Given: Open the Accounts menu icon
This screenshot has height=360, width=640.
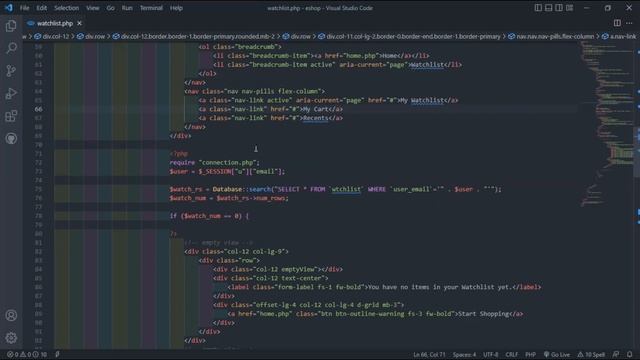Looking at the screenshot, I should pyautogui.click(x=11, y=315).
